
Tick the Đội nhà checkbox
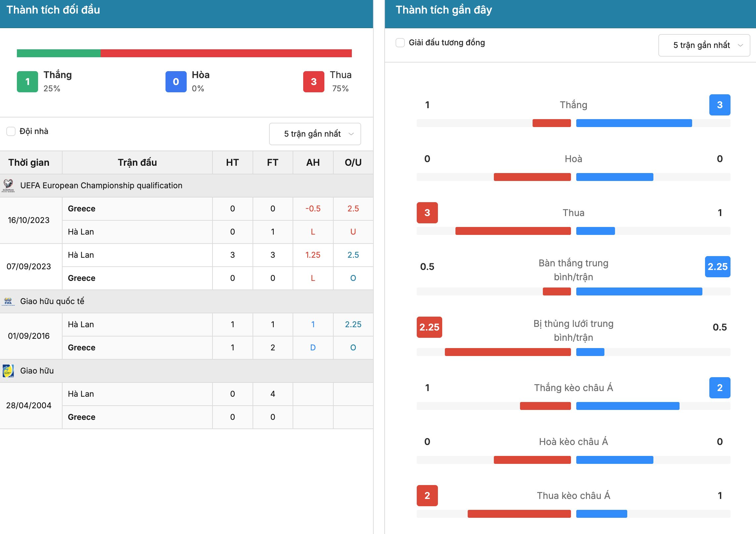point(11,131)
